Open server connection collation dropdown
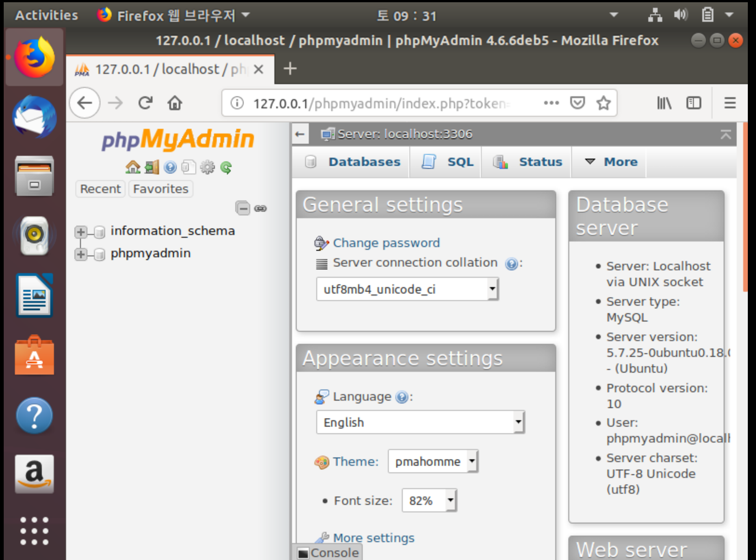756x560 pixels. coord(407,289)
